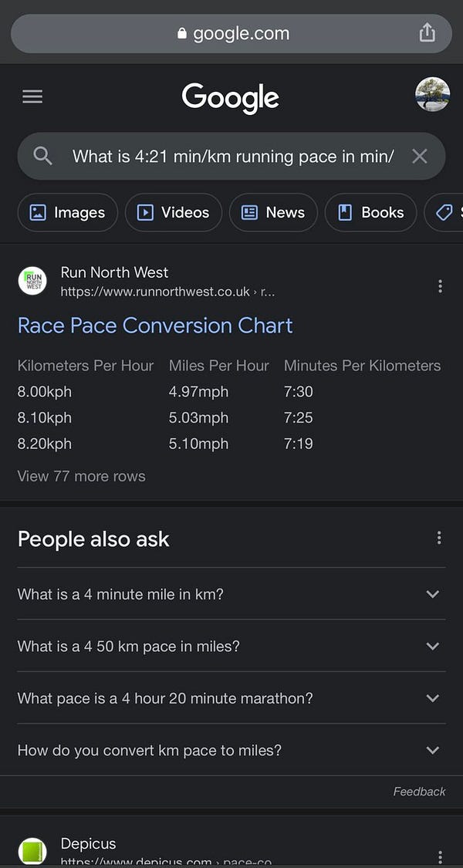
Task: Tap the magnifier search icon
Action: [x=42, y=156]
